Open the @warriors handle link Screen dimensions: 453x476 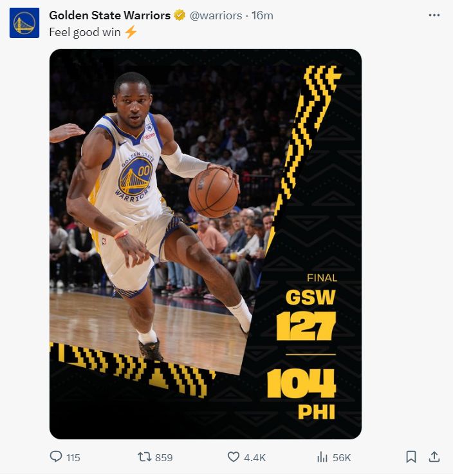pyautogui.click(x=216, y=15)
